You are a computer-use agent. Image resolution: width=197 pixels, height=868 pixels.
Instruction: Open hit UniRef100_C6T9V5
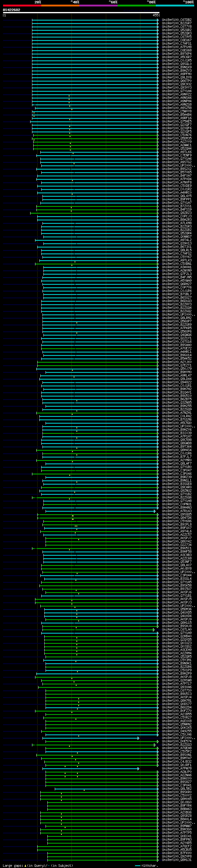pyautogui.click(x=177, y=37)
